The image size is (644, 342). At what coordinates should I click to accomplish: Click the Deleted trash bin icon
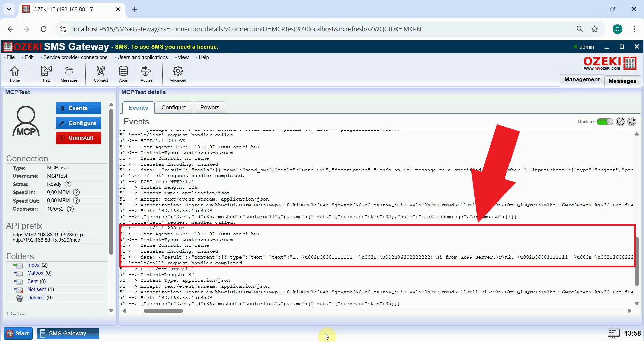pos(19,298)
